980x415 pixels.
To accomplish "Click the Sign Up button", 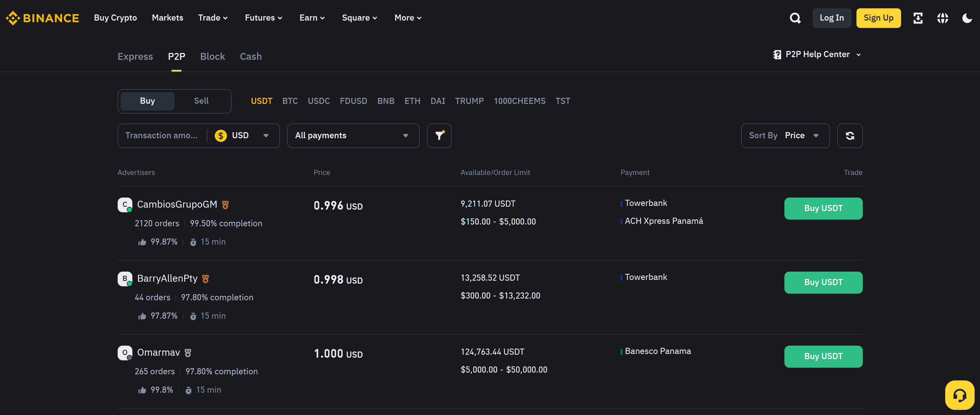I will [878, 18].
